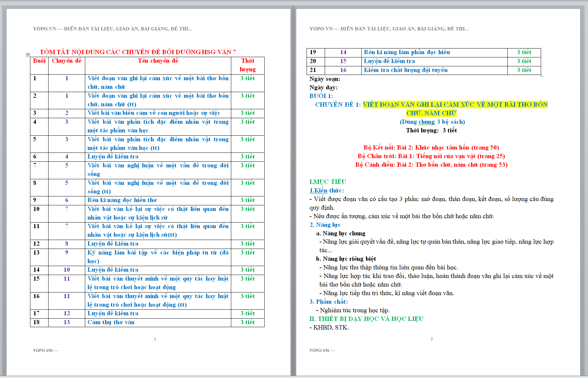
Task: Click "Viết bài văn phân tích đặc điểm nhân vật" in Buổi 4 row
Action: click(158, 126)
